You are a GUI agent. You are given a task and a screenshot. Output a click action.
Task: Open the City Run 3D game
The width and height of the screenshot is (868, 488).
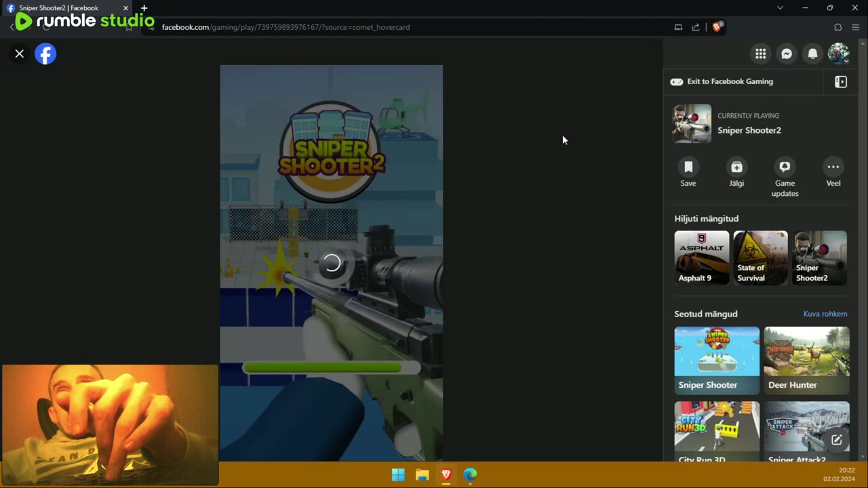[x=717, y=432]
